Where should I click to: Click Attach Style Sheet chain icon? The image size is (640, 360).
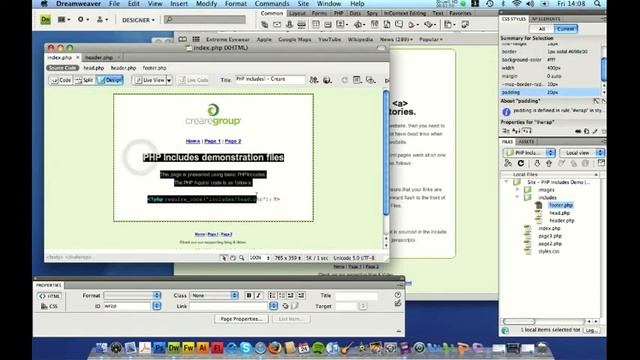pyautogui.click(x=578, y=131)
